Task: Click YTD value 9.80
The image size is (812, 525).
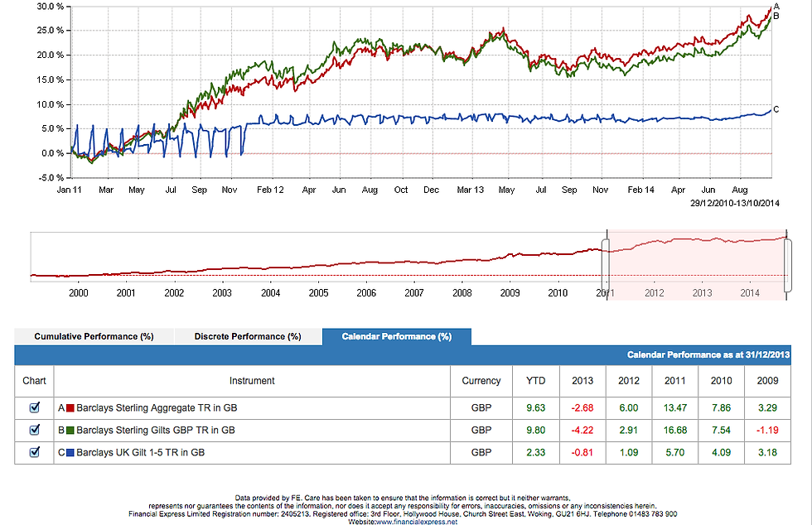Action: pyautogui.click(x=536, y=431)
